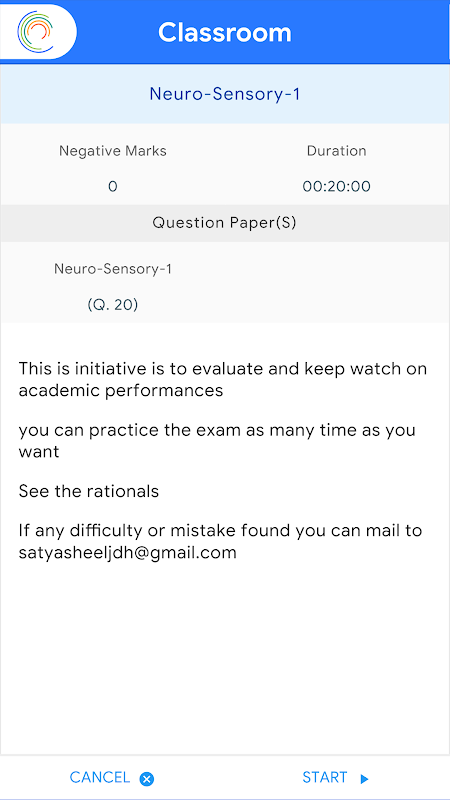Screen dimensions: 450x800
Task: Tap the START button text
Action: (324, 777)
